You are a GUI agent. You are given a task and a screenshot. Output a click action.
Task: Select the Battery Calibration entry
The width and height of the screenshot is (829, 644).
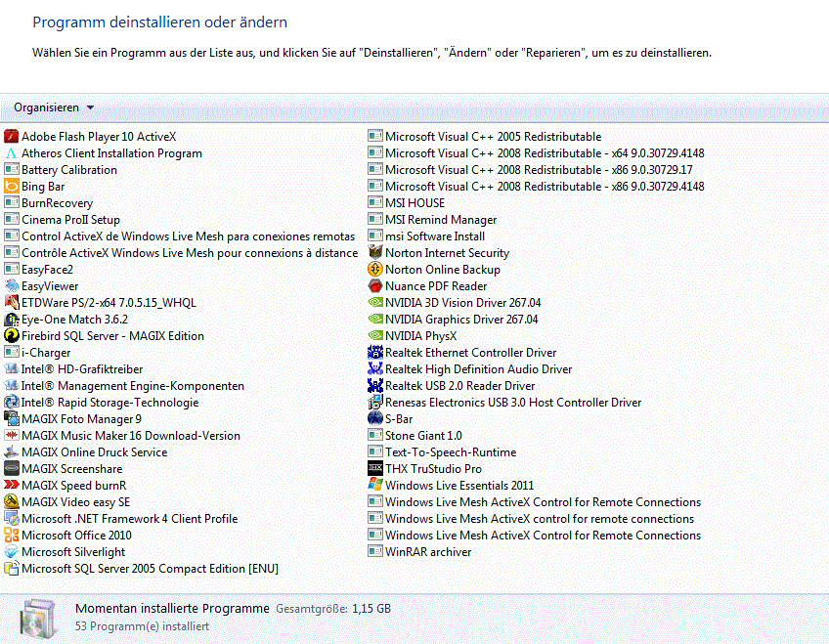point(61,170)
